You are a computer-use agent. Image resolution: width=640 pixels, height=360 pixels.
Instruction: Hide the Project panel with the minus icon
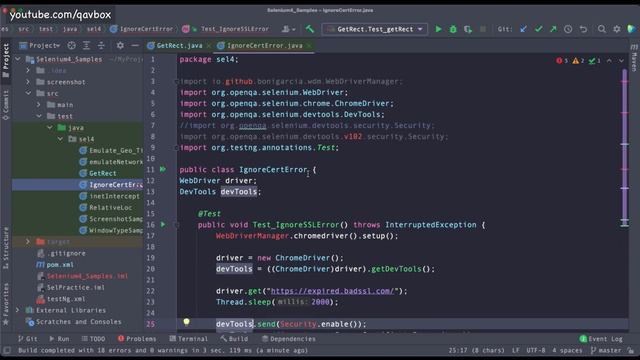(135, 46)
